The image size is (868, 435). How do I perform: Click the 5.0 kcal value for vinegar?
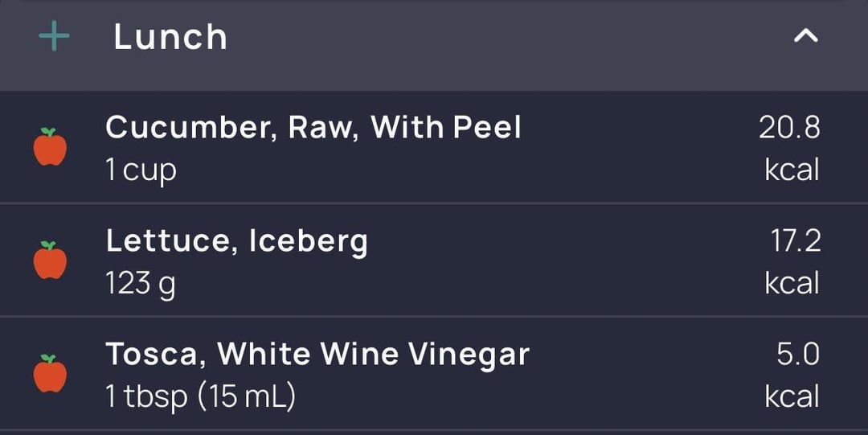coord(798,354)
